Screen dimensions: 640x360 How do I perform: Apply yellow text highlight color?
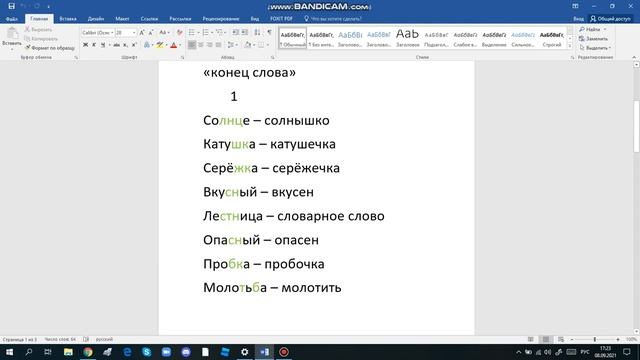point(160,45)
